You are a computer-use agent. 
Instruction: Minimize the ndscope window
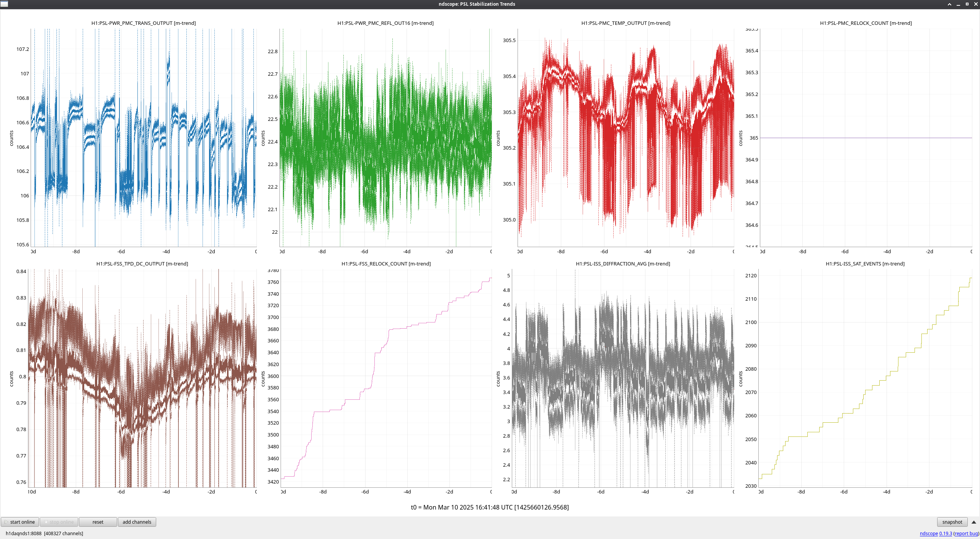[x=958, y=4]
